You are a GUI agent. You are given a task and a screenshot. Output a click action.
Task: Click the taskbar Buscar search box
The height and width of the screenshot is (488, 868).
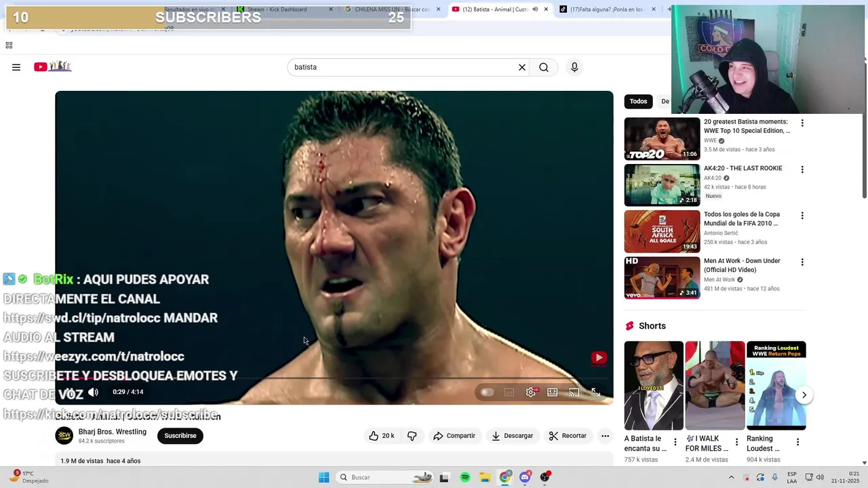pos(385,477)
